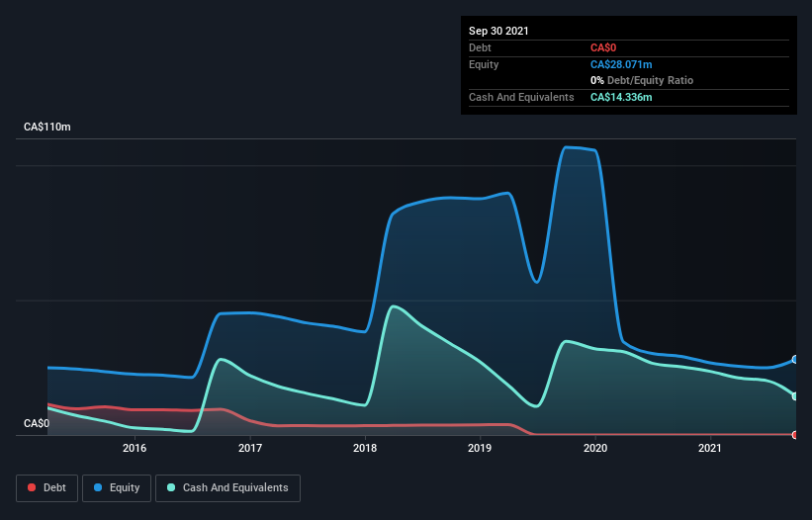Toggle the Debt series legend button

point(46,488)
